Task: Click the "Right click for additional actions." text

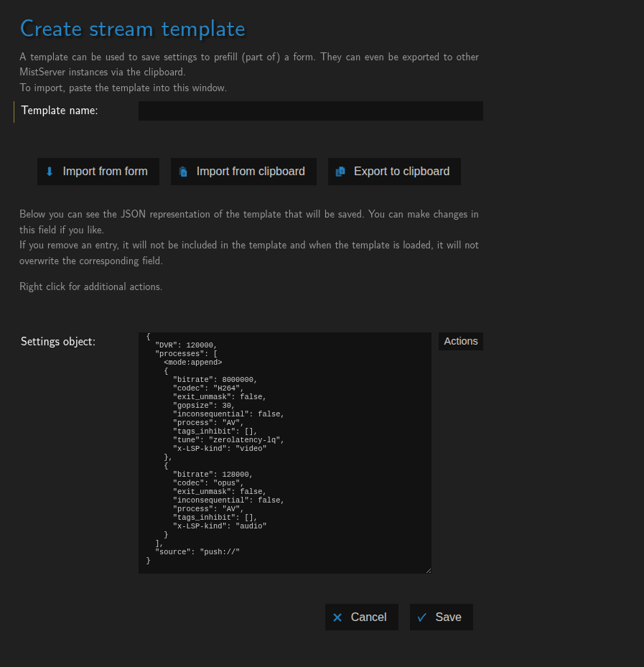Action: coord(91,286)
